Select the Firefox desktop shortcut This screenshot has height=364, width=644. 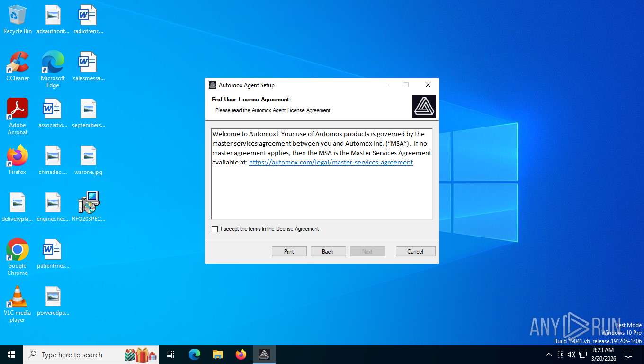point(18,160)
